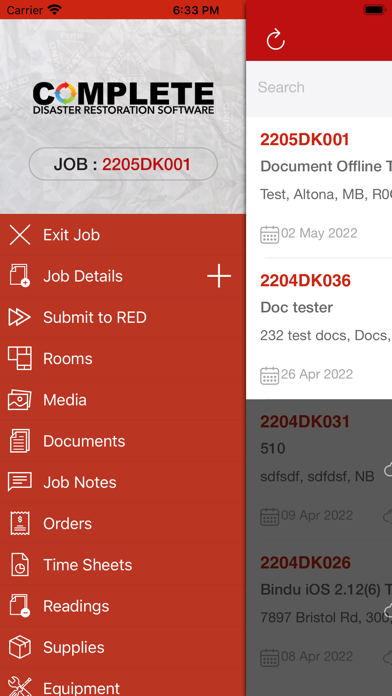Click the Test, Altona, MB address line
The height and width of the screenshot is (696, 392).
[x=326, y=194]
